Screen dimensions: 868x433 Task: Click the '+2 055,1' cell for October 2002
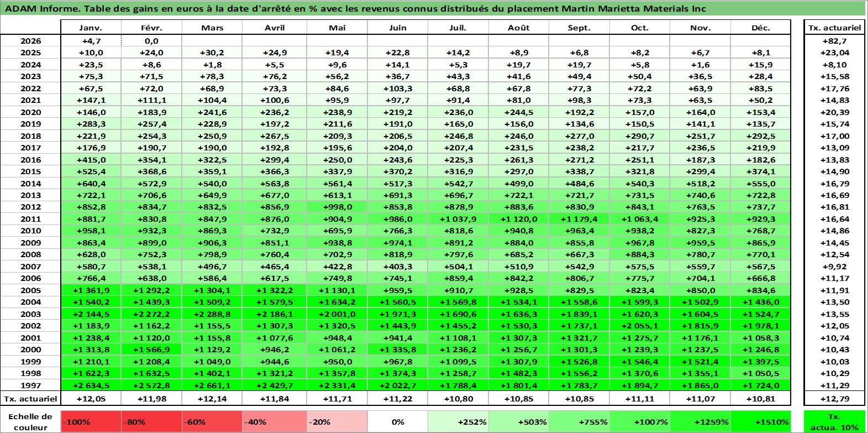(640, 326)
